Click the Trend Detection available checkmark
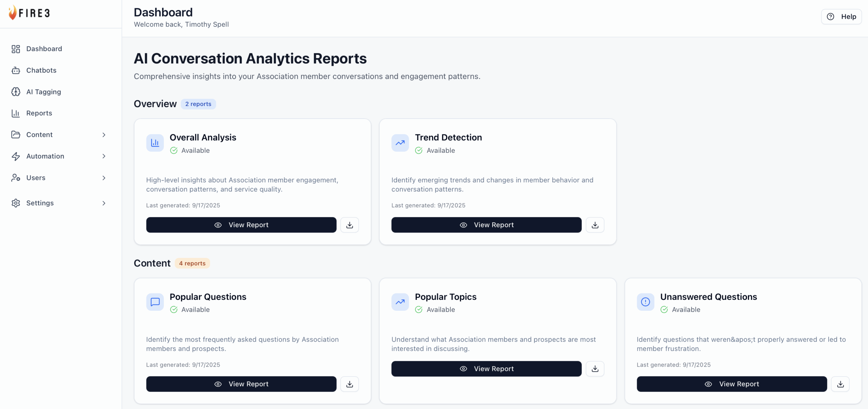Viewport: 868px width, 409px height. click(419, 150)
